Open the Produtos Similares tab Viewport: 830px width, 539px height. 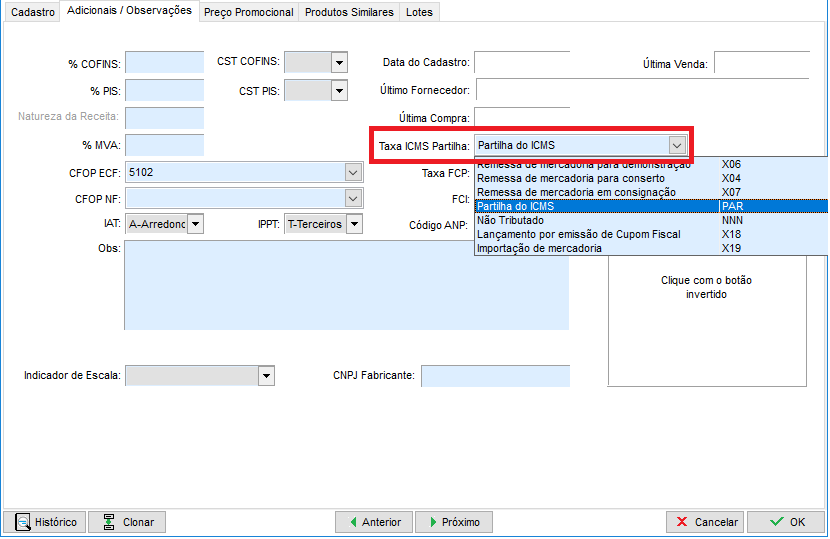tap(349, 12)
